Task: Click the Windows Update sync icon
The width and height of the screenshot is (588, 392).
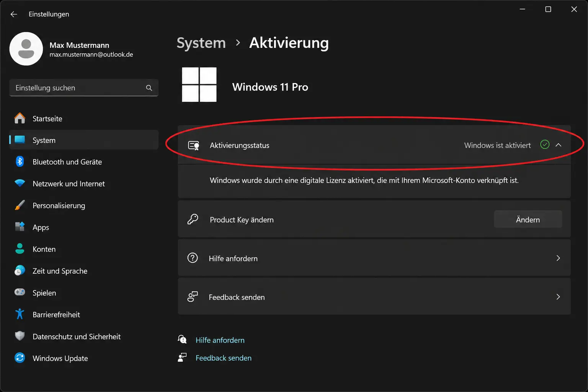Action: click(x=20, y=358)
